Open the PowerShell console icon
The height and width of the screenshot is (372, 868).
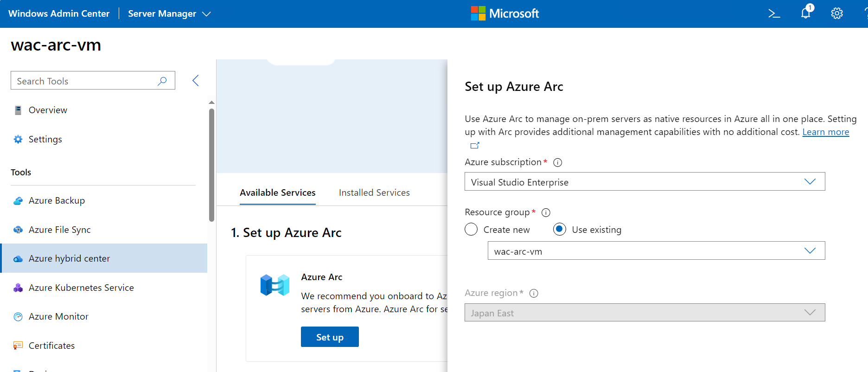[774, 13]
